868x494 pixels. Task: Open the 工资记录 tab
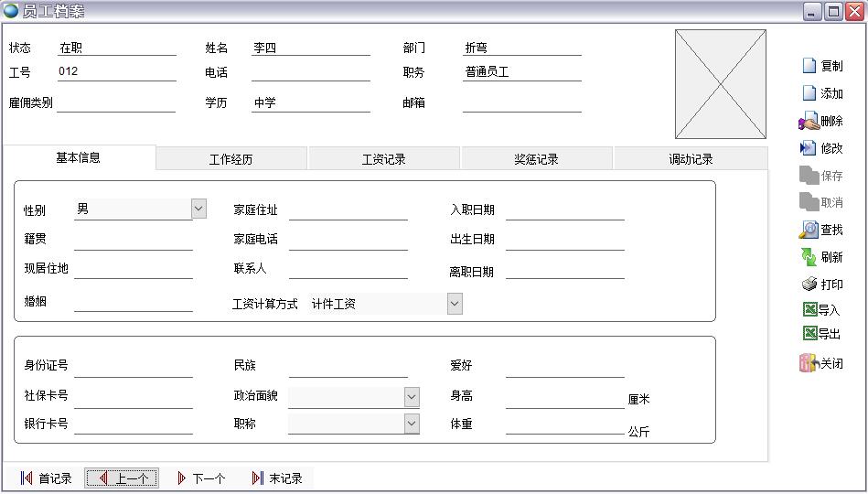(384, 159)
